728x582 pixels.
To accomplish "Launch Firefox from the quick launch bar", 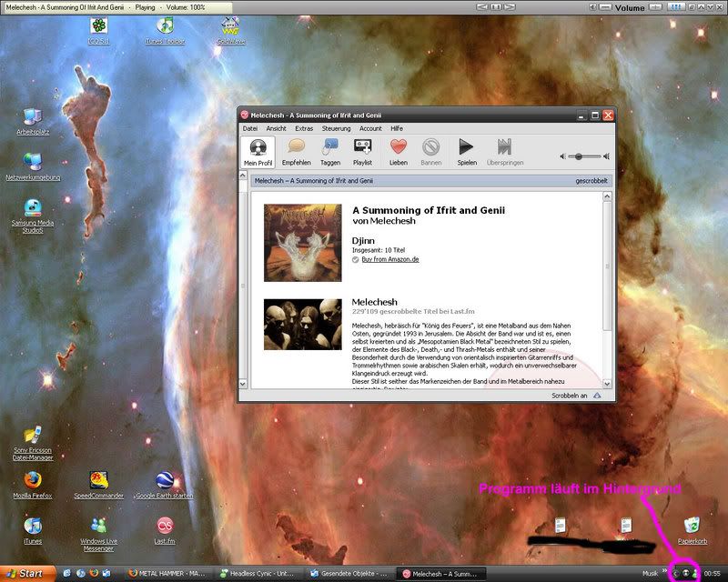I will coord(94,573).
